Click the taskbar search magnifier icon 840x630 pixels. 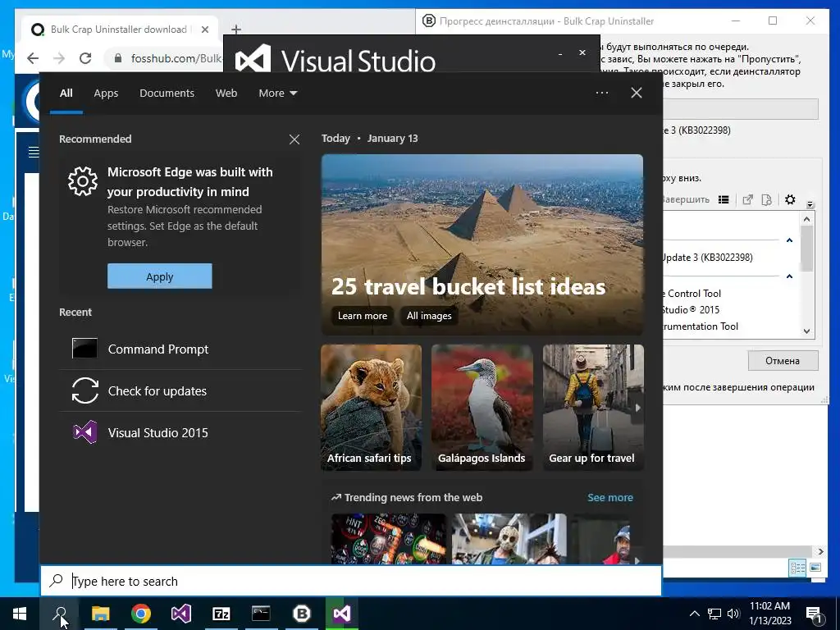[59, 614]
